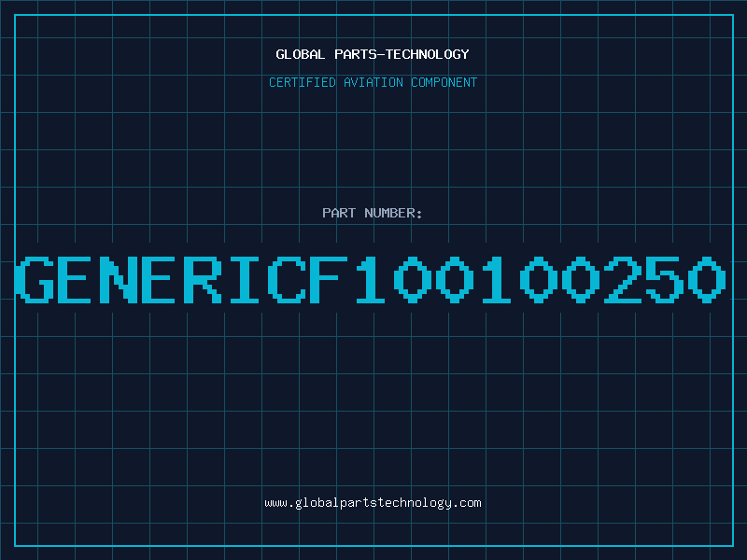Image resolution: width=747 pixels, height=560 pixels.
Task: Open the www.globalpartstechnology.com website link
Action: coord(373,503)
